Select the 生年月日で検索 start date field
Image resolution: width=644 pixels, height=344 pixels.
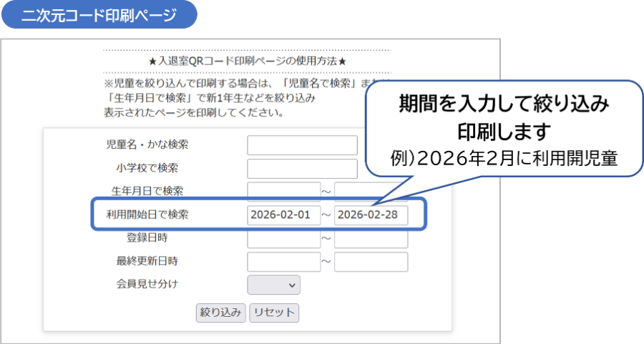click(283, 192)
